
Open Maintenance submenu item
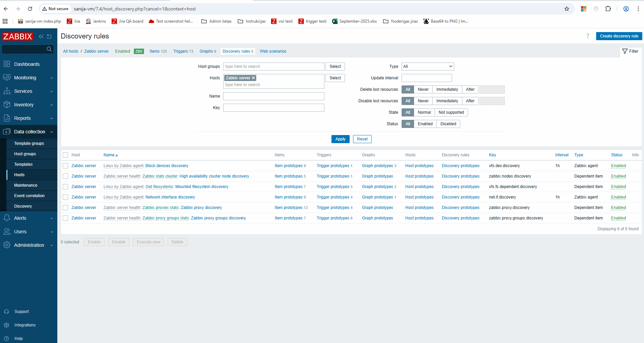(x=26, y=185)
